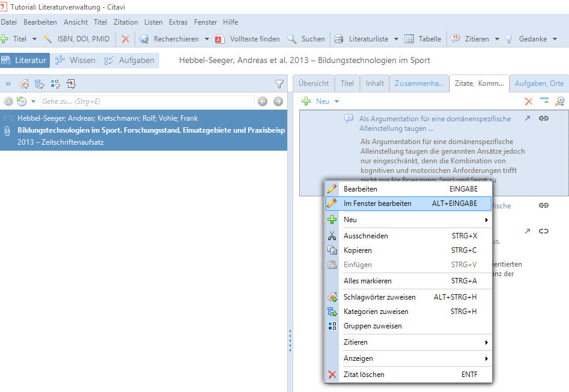
Task: Open the context menu Neu submenu
Action: pyautogui.click(x=408, y=219)
